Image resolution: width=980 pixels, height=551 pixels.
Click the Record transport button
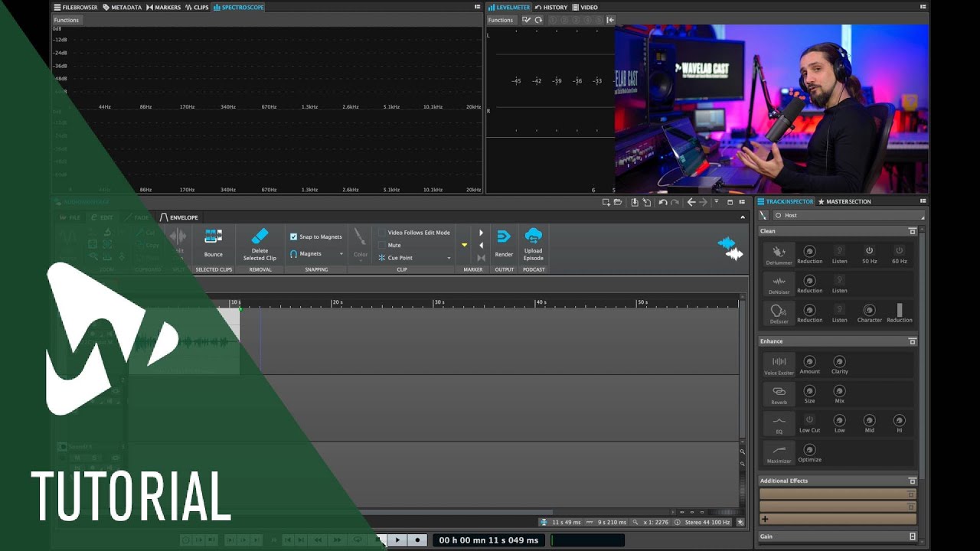(x=417, y=540)
